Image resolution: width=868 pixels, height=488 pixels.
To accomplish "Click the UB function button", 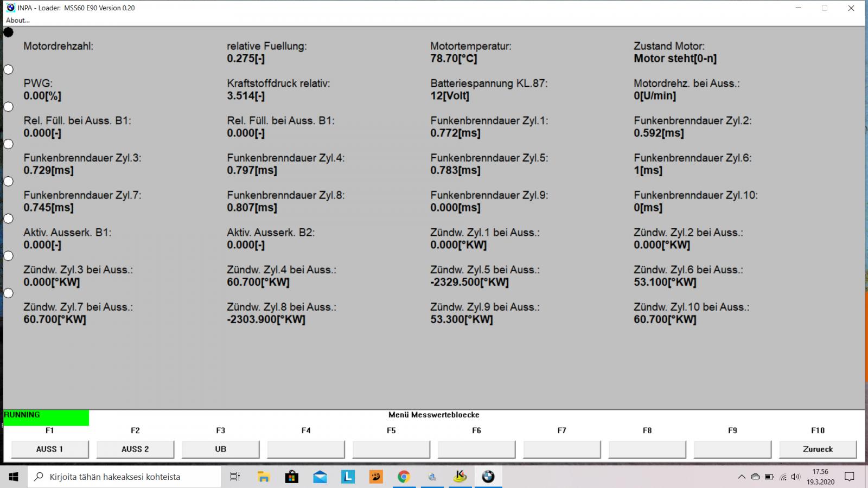I will tap(220, 449).
